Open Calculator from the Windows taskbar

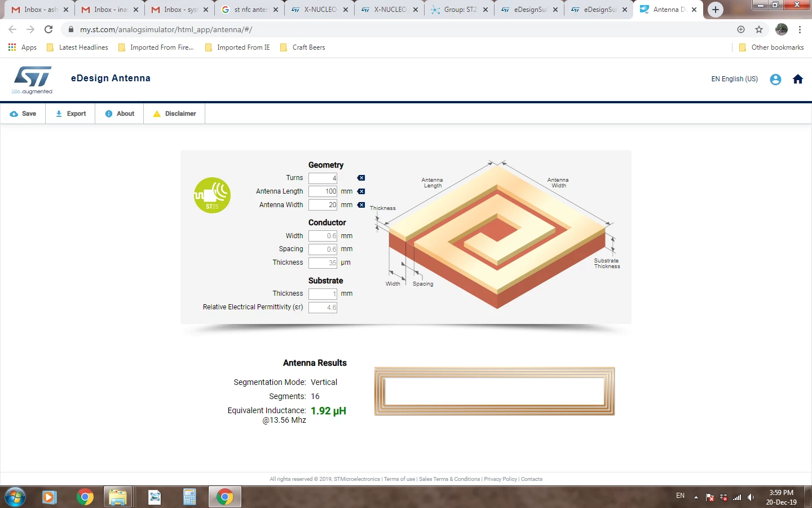click(x=189, y=497)
